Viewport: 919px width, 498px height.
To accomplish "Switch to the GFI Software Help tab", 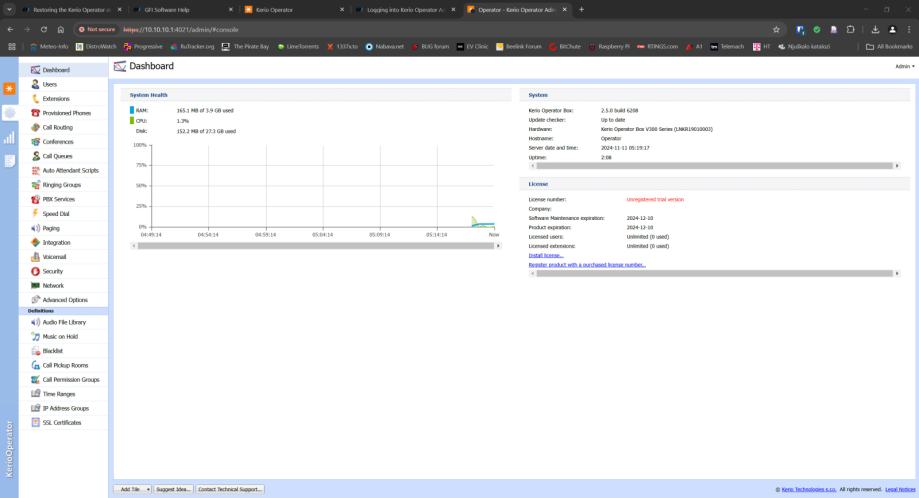I will click(183, 9).
